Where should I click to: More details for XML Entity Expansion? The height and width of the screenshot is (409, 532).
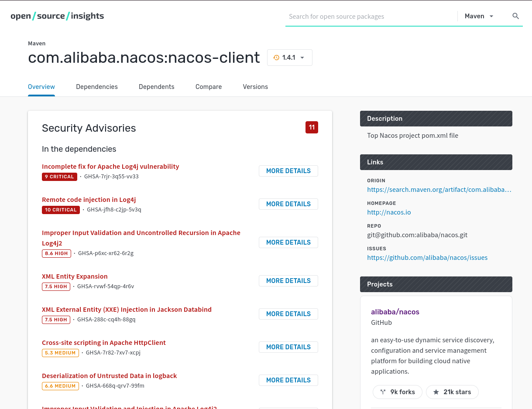tap(288, 281)
